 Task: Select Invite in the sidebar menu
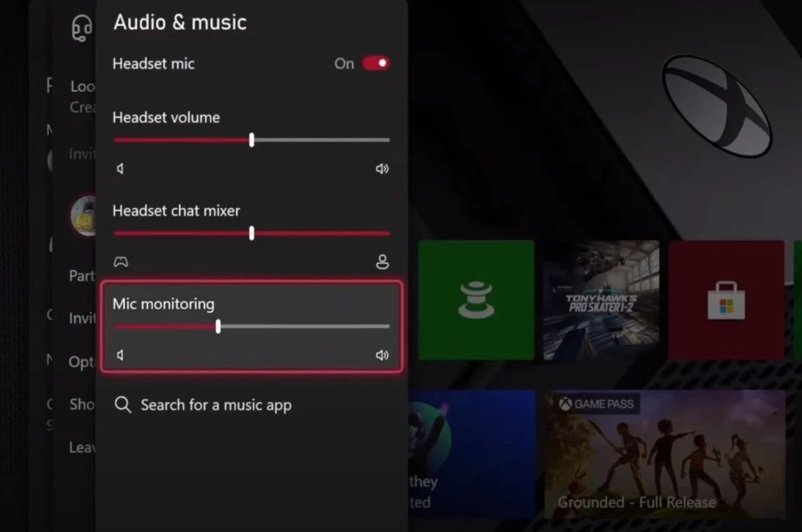coord(81,318)
